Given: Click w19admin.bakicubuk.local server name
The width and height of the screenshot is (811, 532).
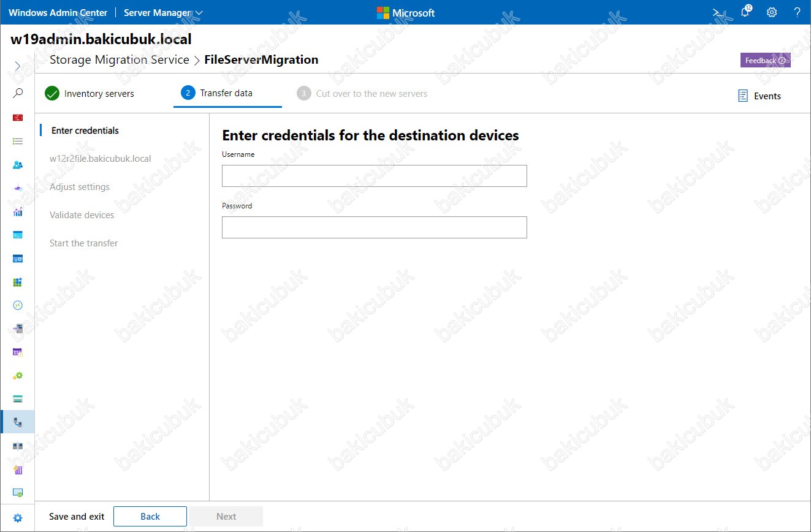Looking at the screenshot, I should click(101, 39).
